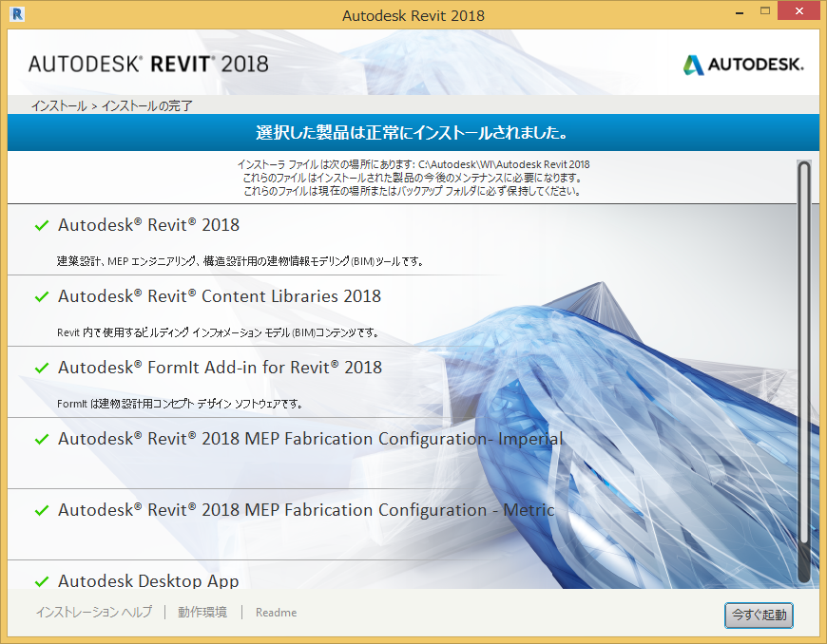Click the checkmark beside FormIt Add-in for Revit
Screen dimensions: 827x644
click(42, 368)
